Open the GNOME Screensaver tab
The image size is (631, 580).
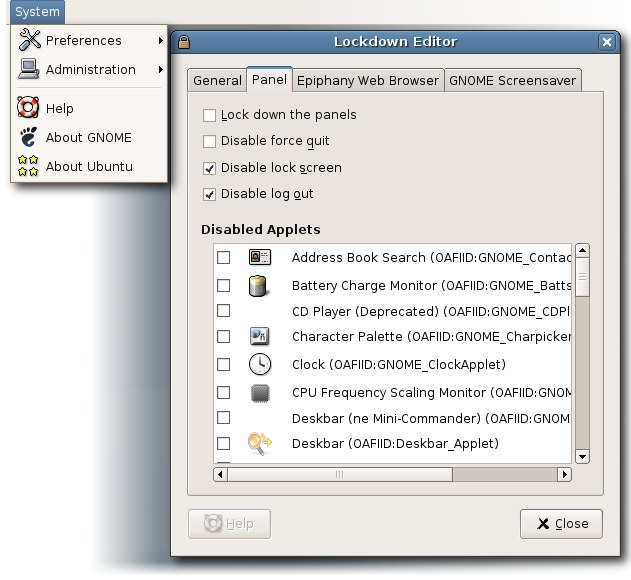pos(512,80)
